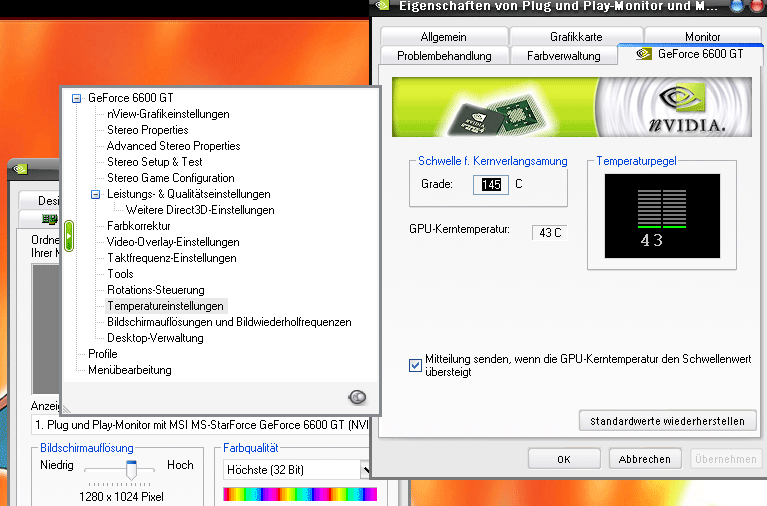This screenshot has width=767, height=506.
Task: Confirm with the OK button
Action: pos(564,459)
